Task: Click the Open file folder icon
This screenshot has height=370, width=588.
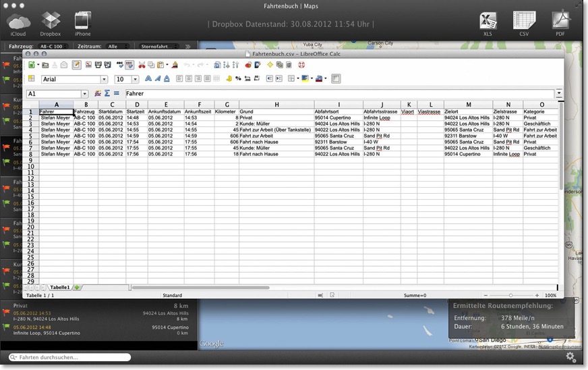Action: (x=45, y=65)
